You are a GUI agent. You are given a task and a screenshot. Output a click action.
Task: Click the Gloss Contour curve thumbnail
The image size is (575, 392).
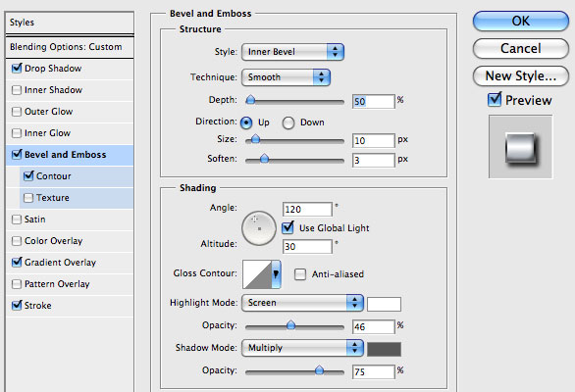(257, 274)
